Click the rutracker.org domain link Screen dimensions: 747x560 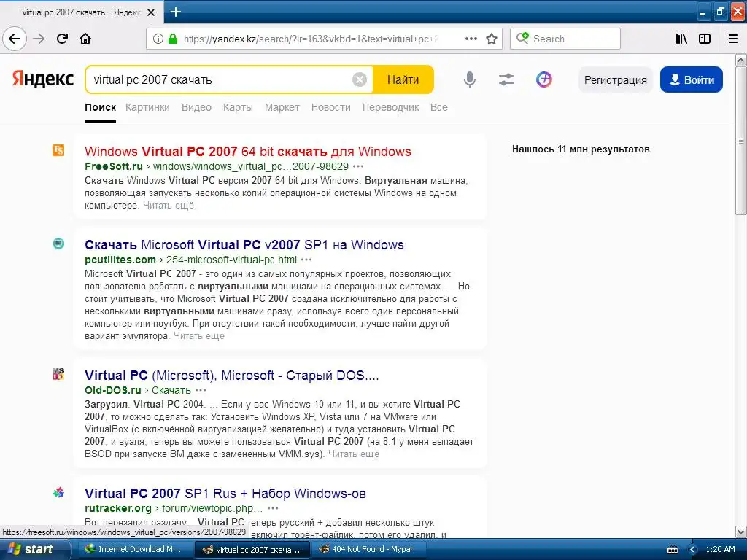(117, 508)
